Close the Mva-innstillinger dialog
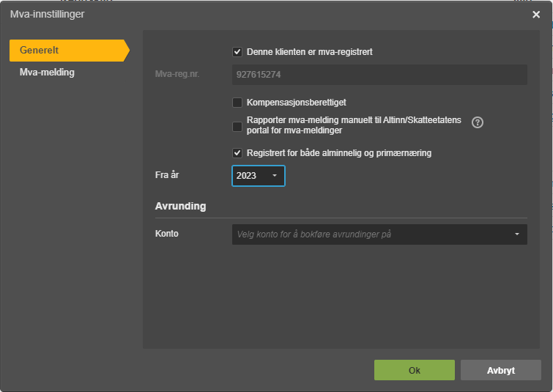 536,15
